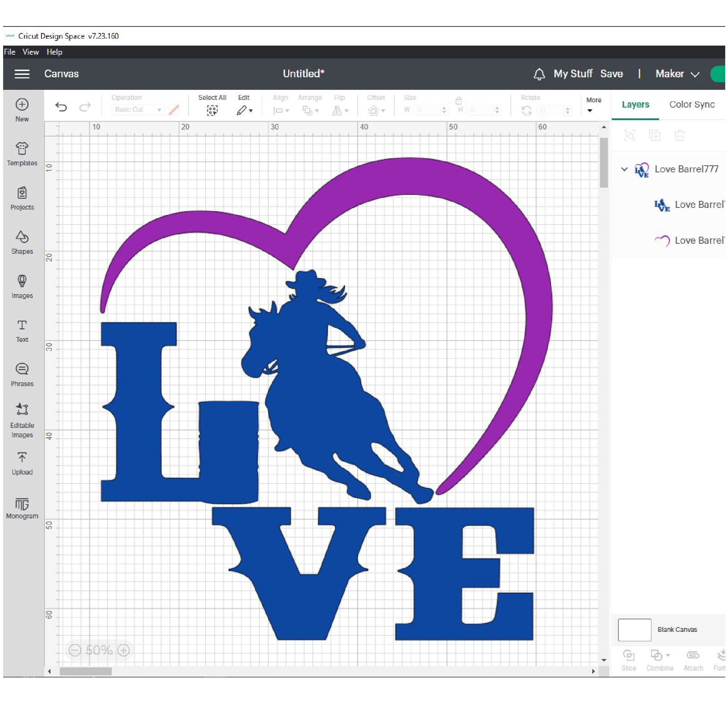Open the File menu

pyautogui.click(x=10, y=52)
